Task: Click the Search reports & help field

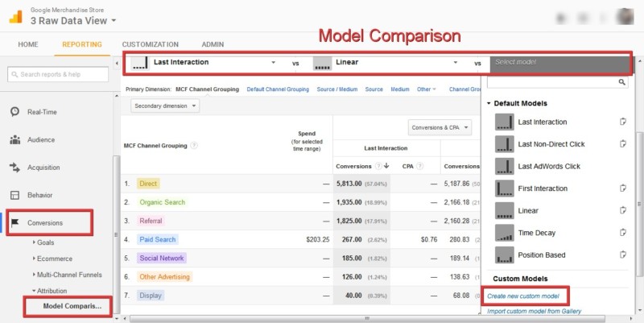Action: tap(58, 75)
